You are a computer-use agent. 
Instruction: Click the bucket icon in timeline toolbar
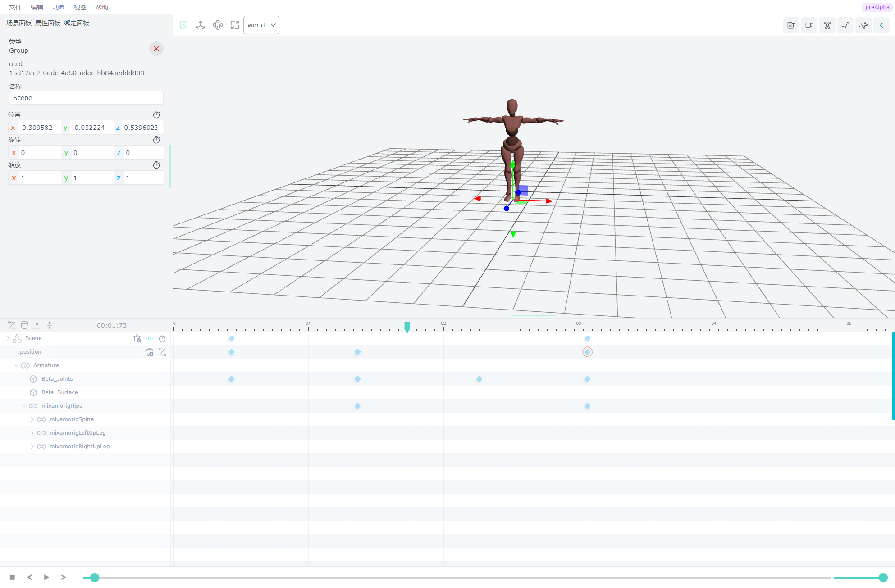24,325
